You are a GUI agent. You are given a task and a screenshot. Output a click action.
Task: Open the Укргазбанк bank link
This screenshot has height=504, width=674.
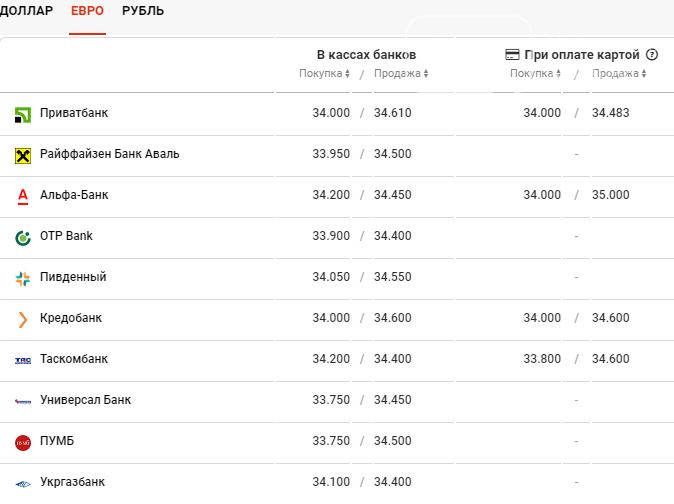[73, 482]
